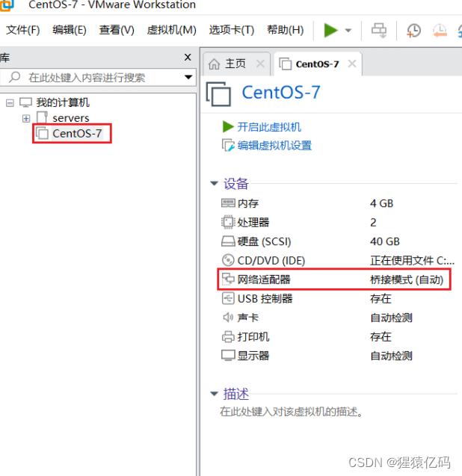Select the 处理器 device row label
This screenshot has height=476, width=462.
pyautogui.click(x=253, y=222)
